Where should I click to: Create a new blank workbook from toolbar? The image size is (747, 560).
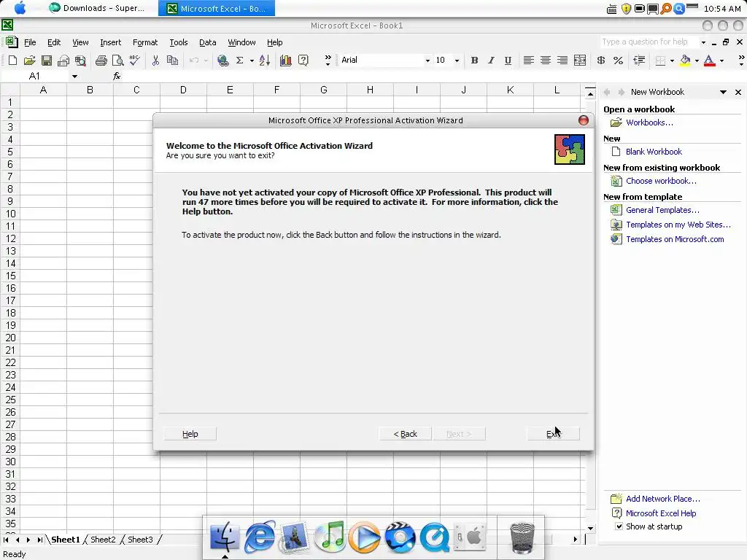point(13,61)
